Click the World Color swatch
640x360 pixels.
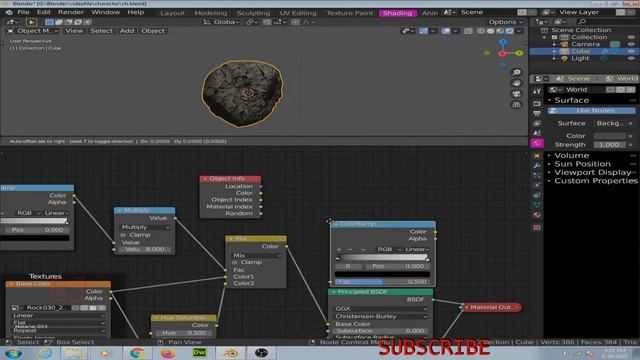[x=610, y=136]
